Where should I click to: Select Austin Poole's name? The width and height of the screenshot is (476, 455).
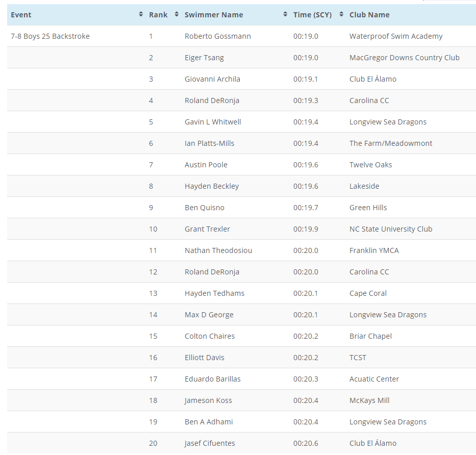[x=206, y=165]
